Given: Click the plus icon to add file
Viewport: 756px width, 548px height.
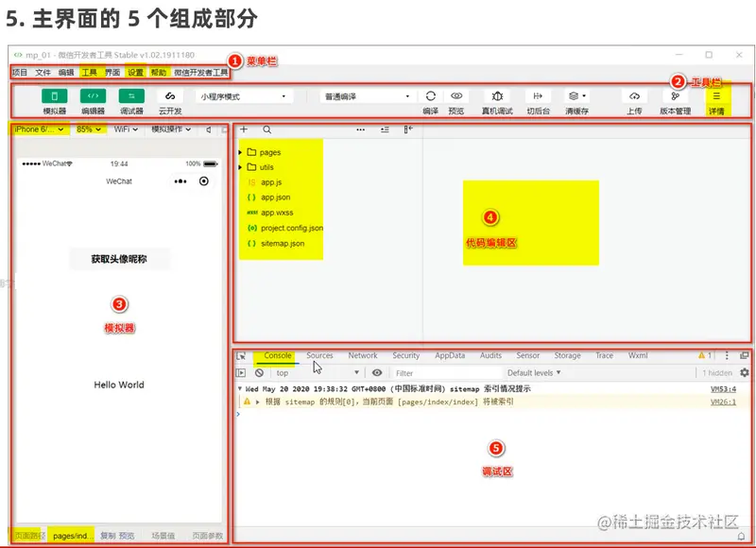Looking at the screenshot, I should [244, 129].
